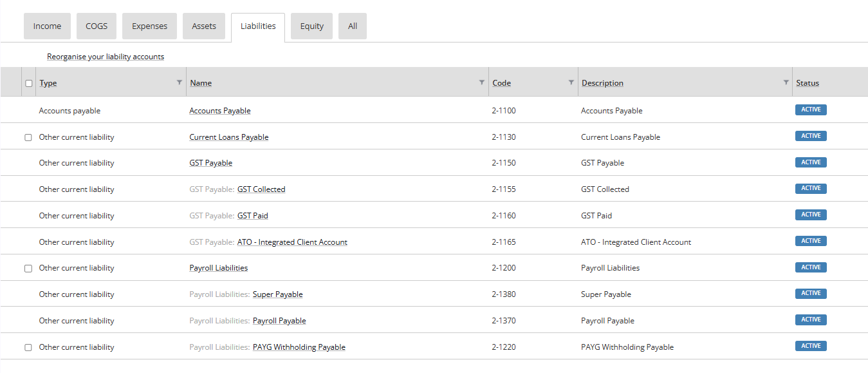Click the 'Accounts payable' type cell

click(70, 111)
